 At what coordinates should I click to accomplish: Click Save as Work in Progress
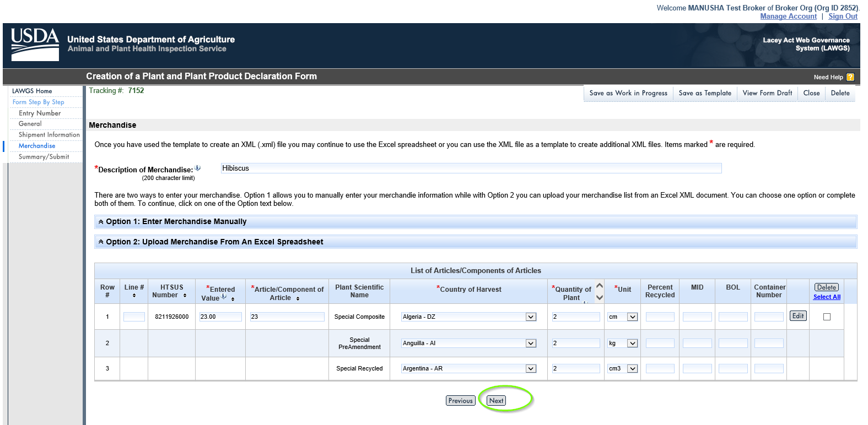coord(628,93)
